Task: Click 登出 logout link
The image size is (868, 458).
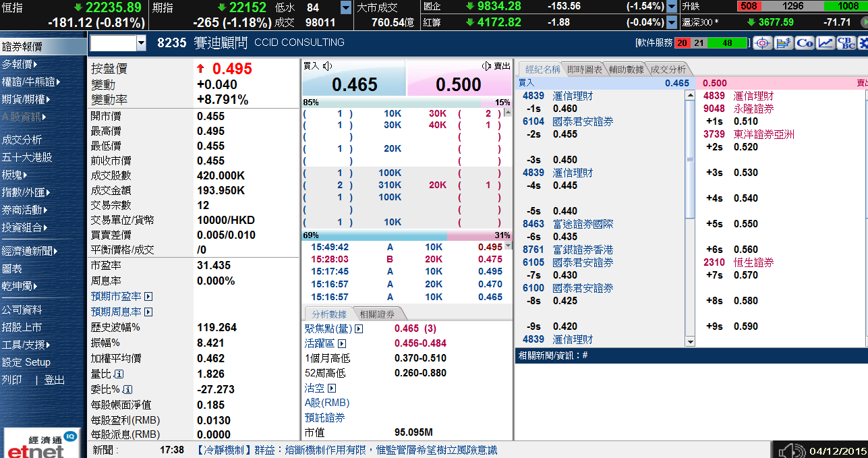Action: [55, 380]
